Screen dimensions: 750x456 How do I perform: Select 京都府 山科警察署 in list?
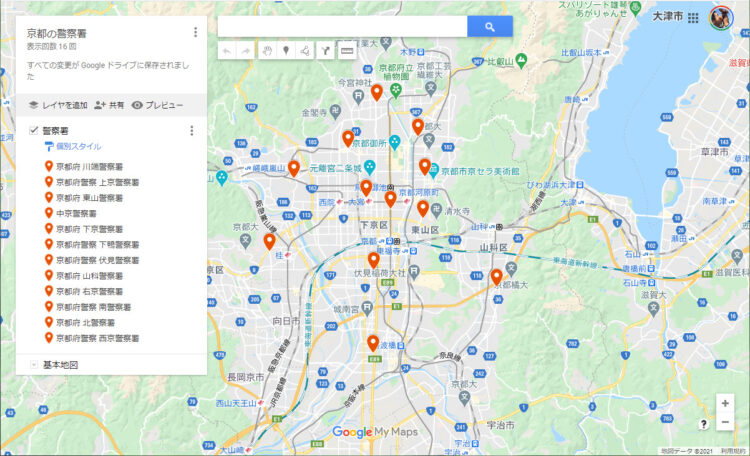(89, 276)
